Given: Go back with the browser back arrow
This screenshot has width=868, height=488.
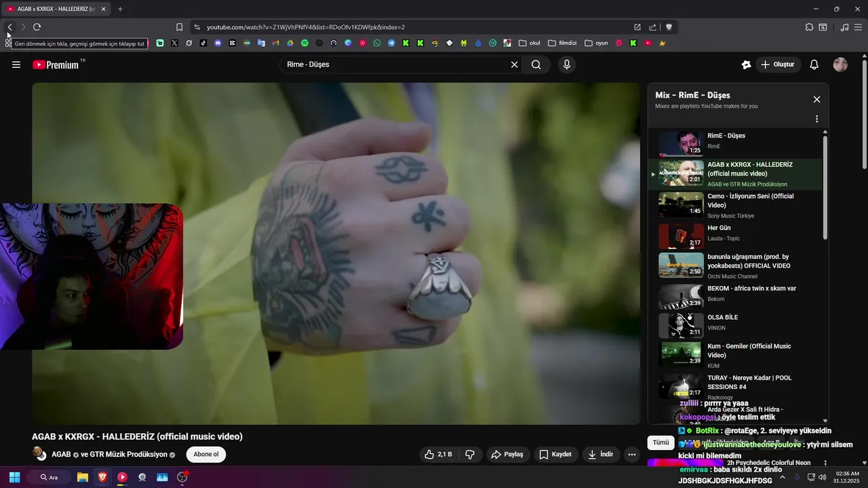Looking at the screenshot, I should (9, 27).
